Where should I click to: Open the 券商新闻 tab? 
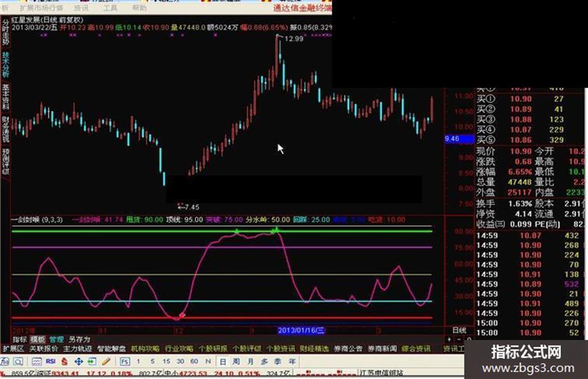tap(382, 349)
